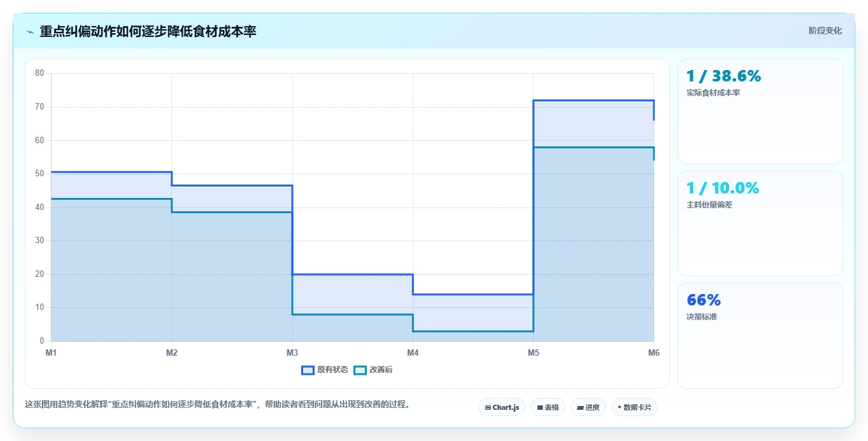Click the 主料份量偏差 label

coord(709,205)
